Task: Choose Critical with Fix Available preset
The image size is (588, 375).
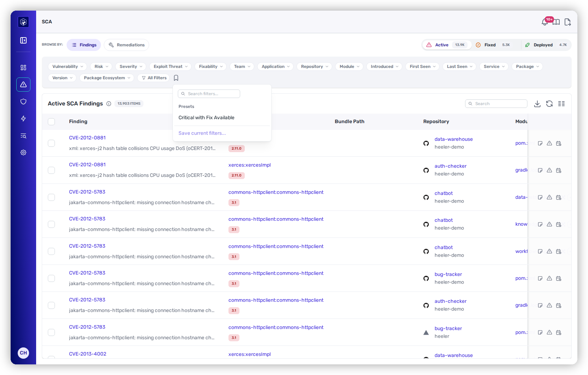Action: (207, 118)
